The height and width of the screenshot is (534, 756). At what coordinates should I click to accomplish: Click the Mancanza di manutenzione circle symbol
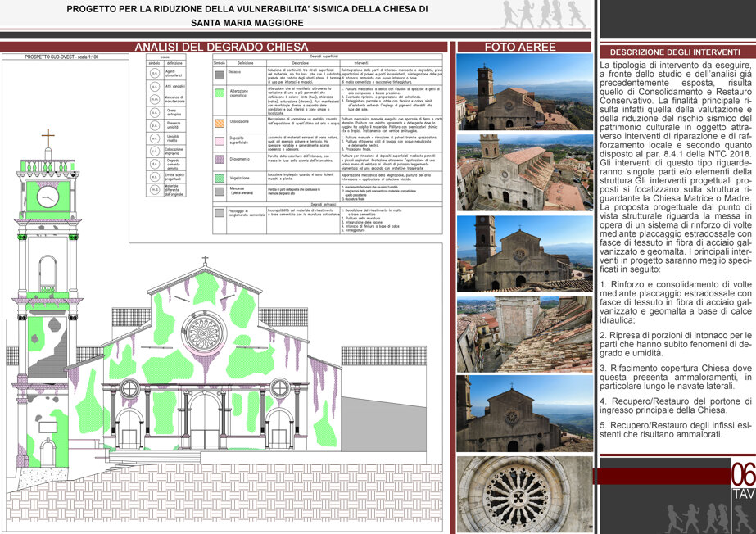(154, 99)
